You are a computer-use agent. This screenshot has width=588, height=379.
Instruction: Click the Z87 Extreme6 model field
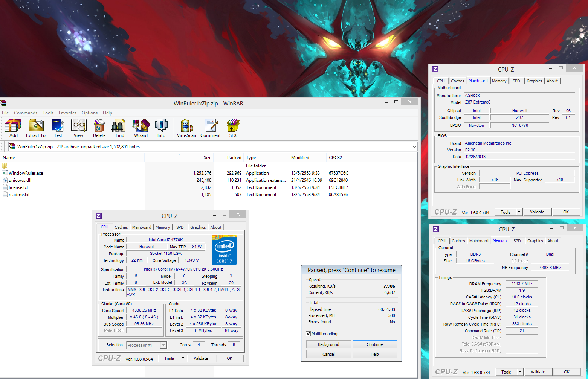(x=499, y=102)
